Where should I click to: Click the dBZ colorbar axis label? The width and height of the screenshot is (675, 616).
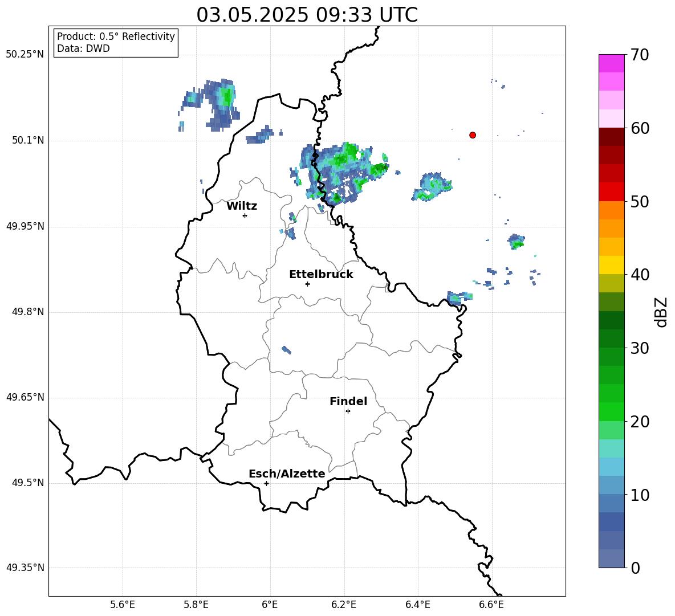pos(662,312)
